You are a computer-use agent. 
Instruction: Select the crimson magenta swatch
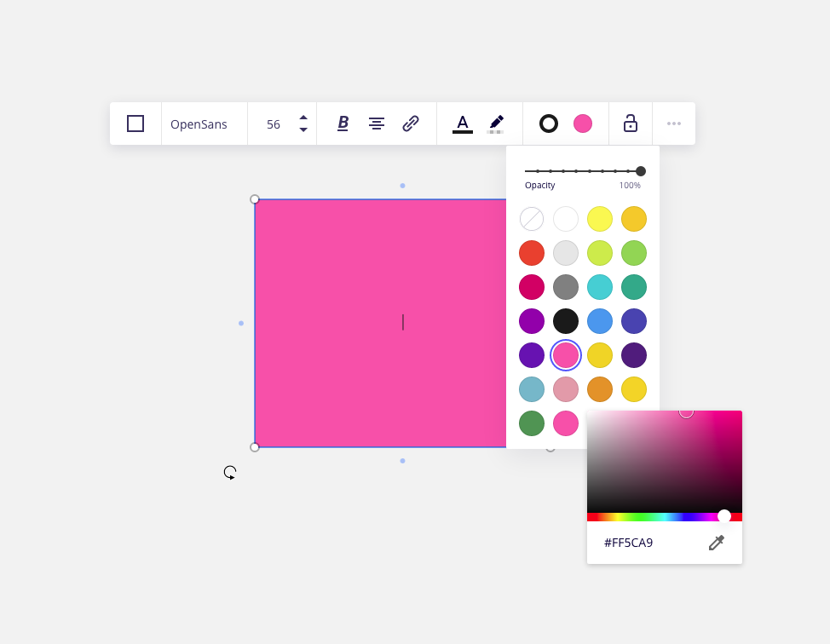point(532,287)
